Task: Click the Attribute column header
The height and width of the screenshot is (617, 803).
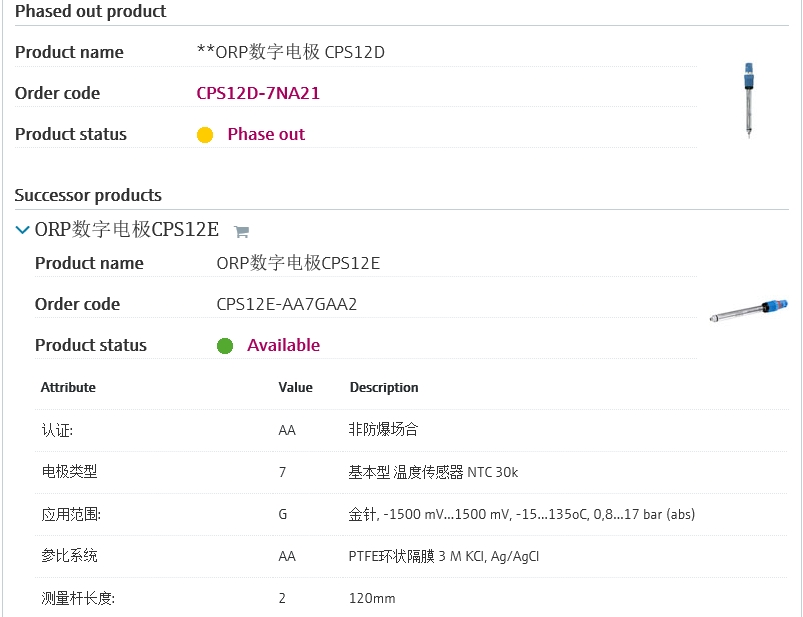Action: coord(68,387)
